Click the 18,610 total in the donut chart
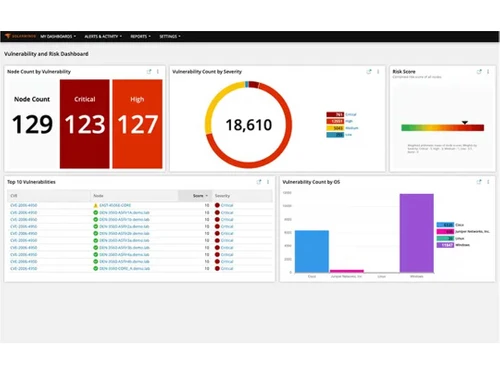This screenshot has height=375, width=500. (x=249, y=125)
